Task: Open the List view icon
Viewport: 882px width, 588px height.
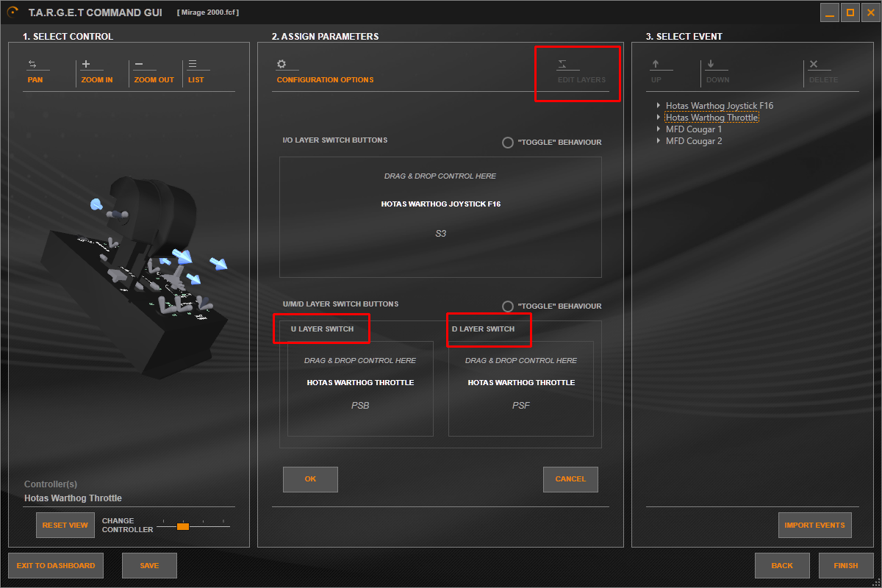Action: [x=193, y=64]
